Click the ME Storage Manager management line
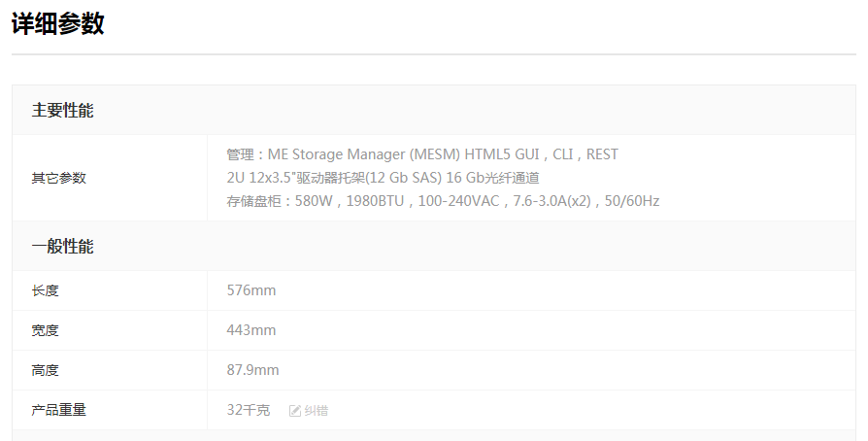Viewport: 868px width, 441px height. coord(422,154)
